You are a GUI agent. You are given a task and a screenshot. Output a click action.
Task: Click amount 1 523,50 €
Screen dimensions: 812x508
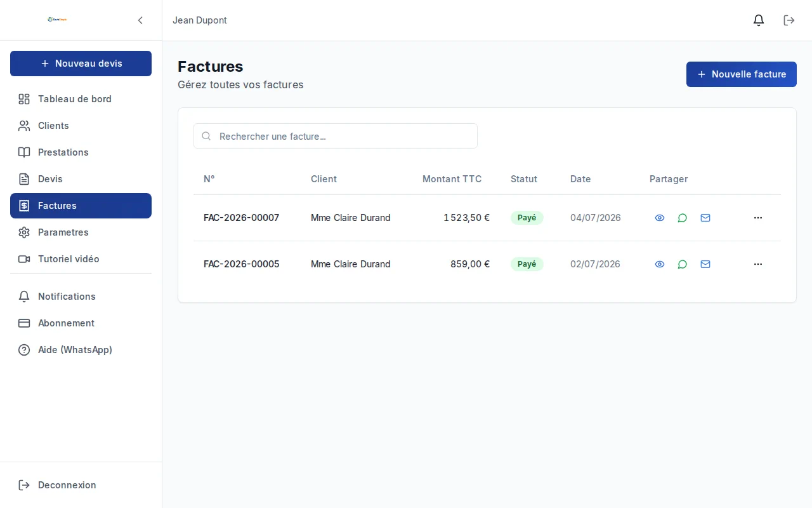467,218
